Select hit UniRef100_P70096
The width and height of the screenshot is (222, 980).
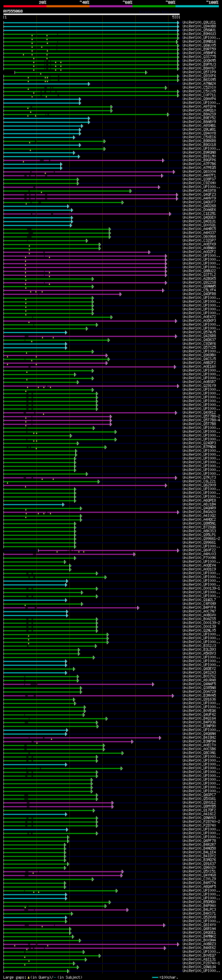click(x=199, y=558)
